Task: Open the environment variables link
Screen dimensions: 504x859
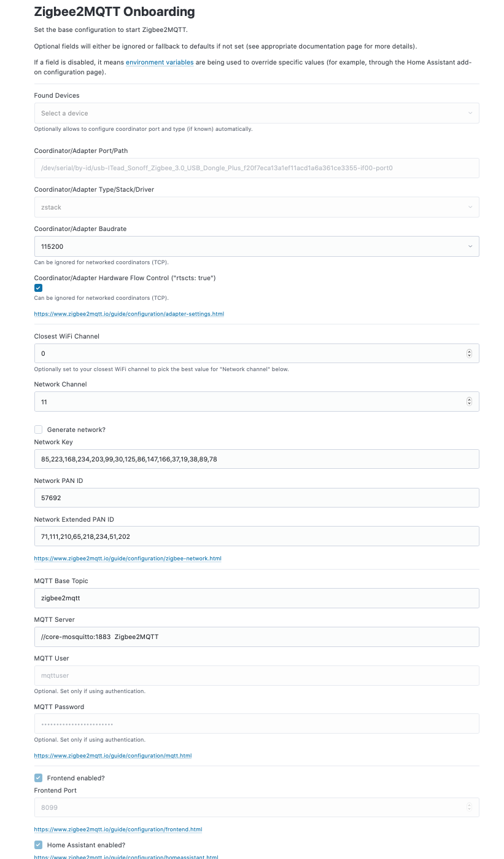Action: 160,63
